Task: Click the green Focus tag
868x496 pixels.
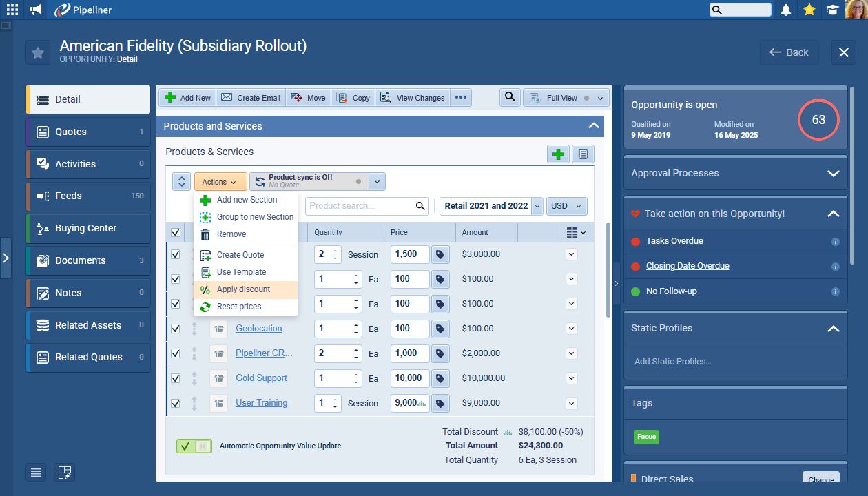Action: [646, 437]
